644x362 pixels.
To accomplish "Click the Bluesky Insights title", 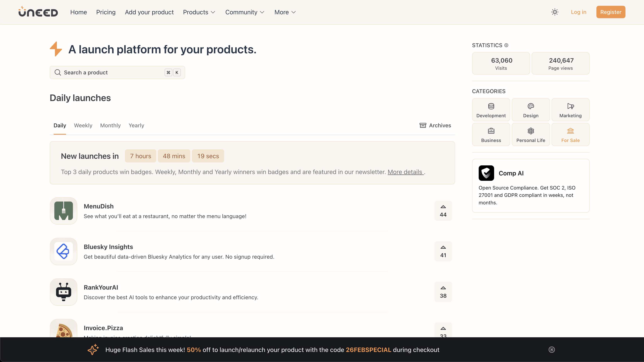I will 108,247.
